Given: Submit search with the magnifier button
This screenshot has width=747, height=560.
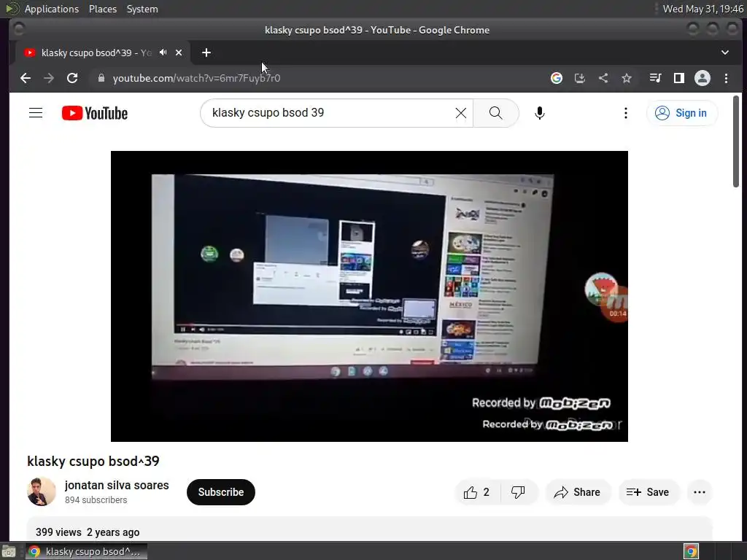Looking at the screenshot, I should (x=495, y=113).
